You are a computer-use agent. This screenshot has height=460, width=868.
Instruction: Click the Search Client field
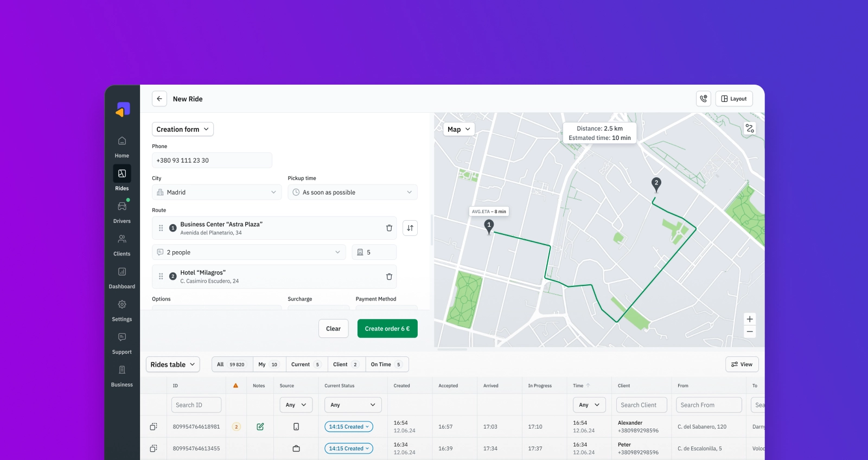click(641, 405)
